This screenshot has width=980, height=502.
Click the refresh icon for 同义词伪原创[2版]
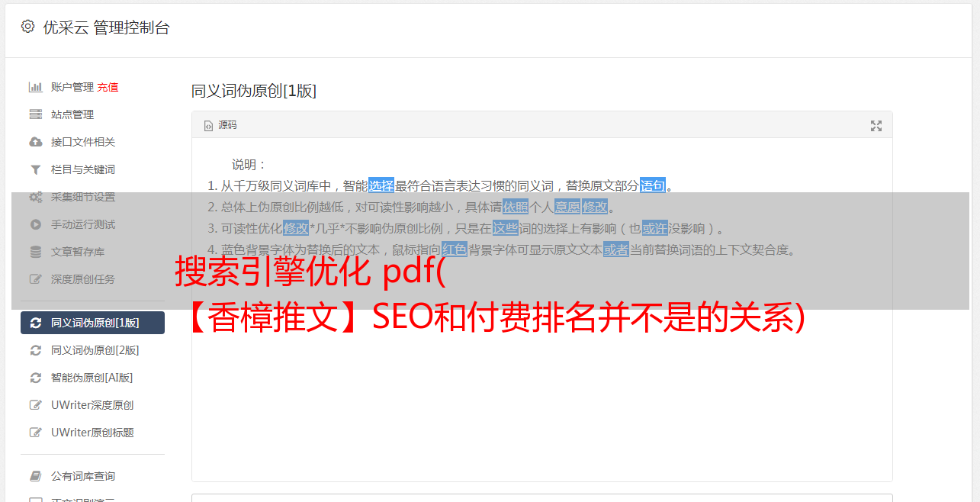click(x=35, y=350)
